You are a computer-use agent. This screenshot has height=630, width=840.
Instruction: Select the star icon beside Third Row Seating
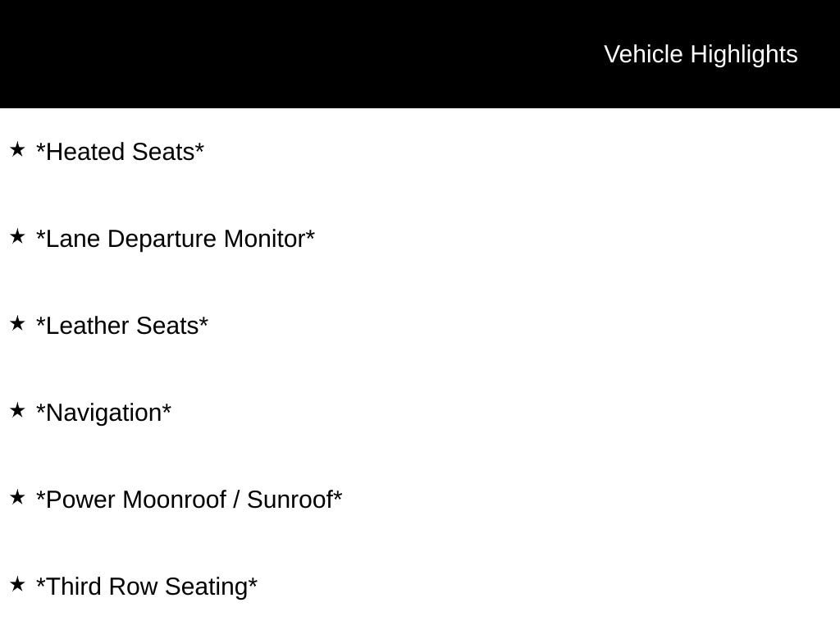(x=17, y=584)
